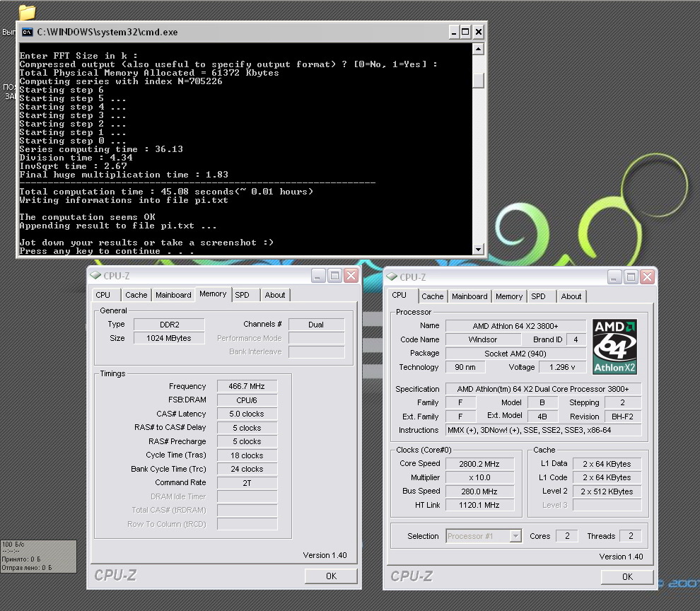Viewport: 700px width, 611px height.
Task: Click Bank Cycle Time value 24 clocks
Action: (x=247, y=469)
